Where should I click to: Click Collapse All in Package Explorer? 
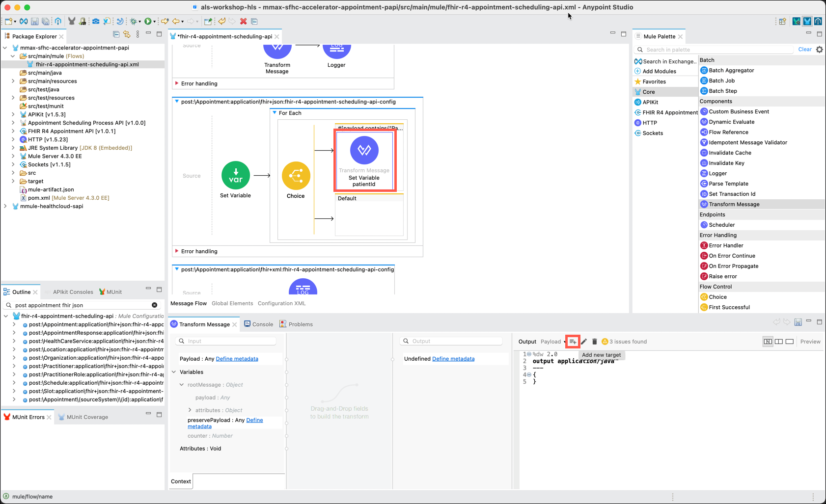[x=116, y=34]
